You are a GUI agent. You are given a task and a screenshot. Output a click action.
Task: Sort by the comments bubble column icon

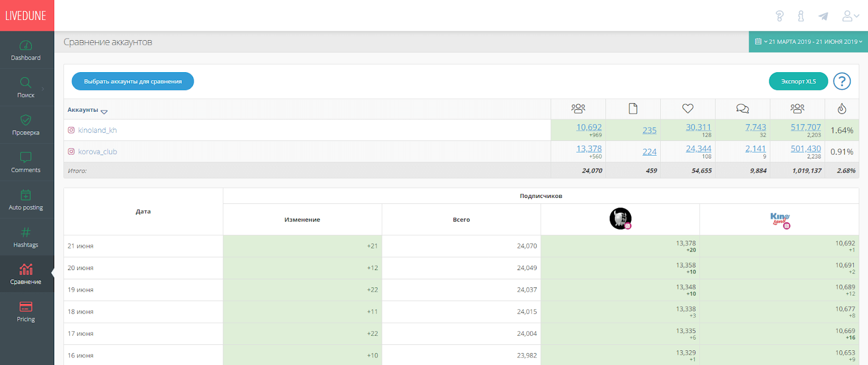[742, 109]
